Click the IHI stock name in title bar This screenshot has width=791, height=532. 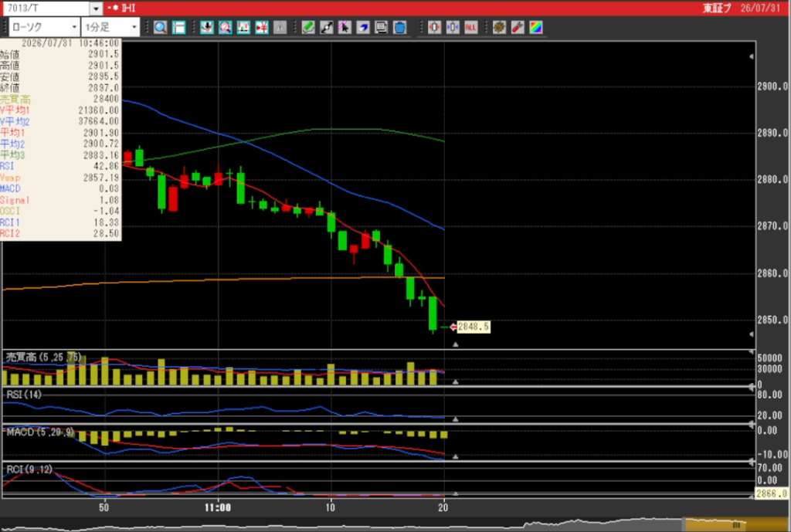point(129,8)
